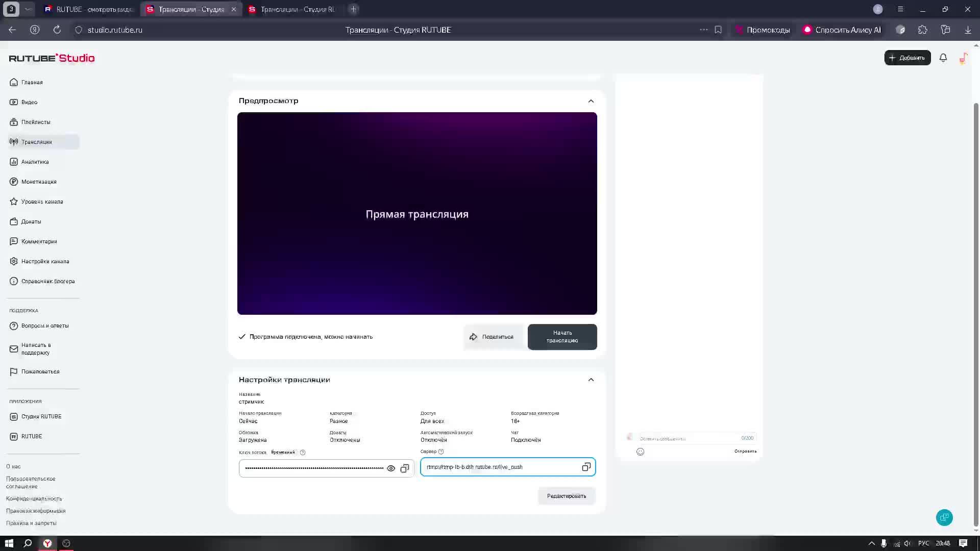
Task: Open Windows taskbar search
Action: [28, 543]
